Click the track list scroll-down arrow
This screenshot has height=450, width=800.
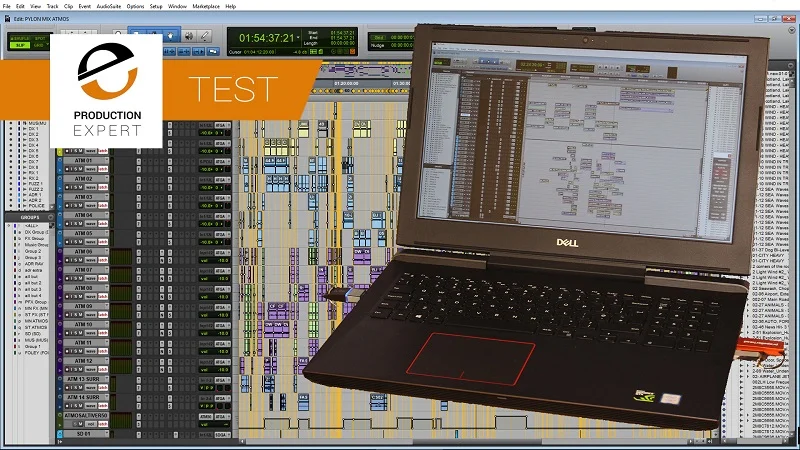52,208
